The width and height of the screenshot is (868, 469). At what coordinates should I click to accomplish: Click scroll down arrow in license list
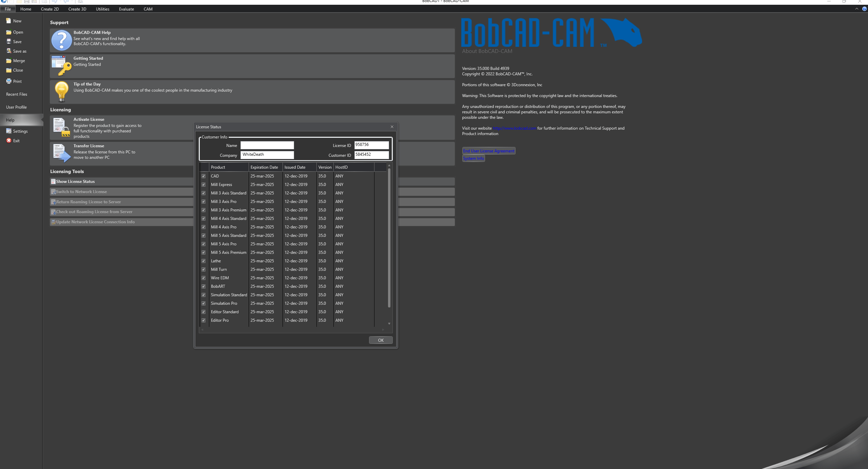389,324
